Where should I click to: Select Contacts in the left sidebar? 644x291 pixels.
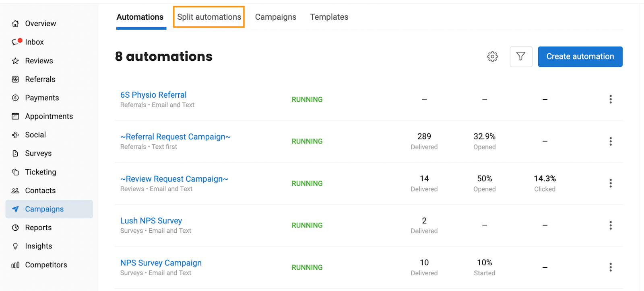tap(40, 191)
